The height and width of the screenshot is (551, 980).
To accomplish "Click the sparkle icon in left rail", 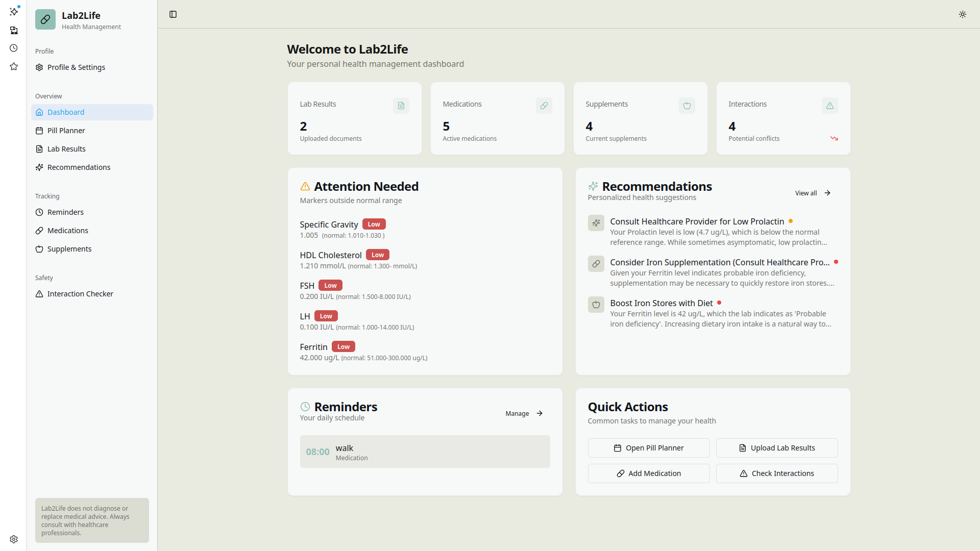I will click(14, 11).
